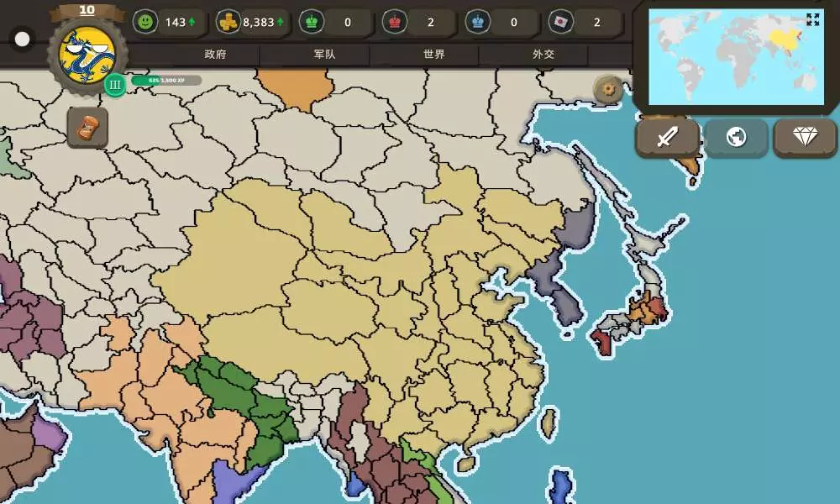Click the blue crown counter
The height and width of the screenshot is (504, 840).
(477, 23)
